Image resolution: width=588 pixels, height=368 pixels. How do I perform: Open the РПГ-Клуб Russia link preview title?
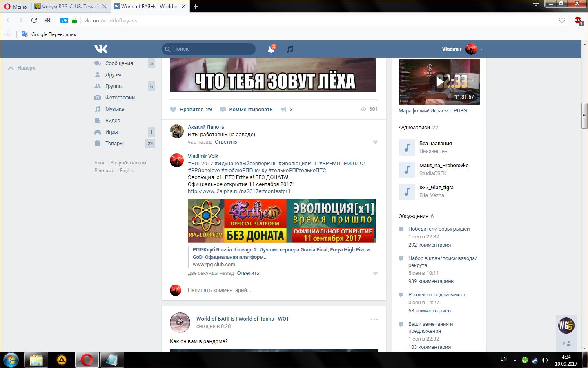pos(281,254)
